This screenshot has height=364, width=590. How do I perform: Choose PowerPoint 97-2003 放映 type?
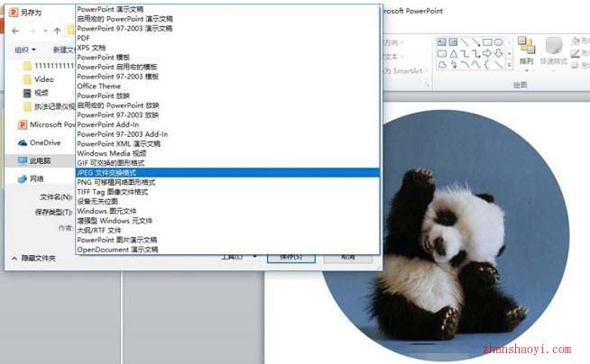point(227,115)
